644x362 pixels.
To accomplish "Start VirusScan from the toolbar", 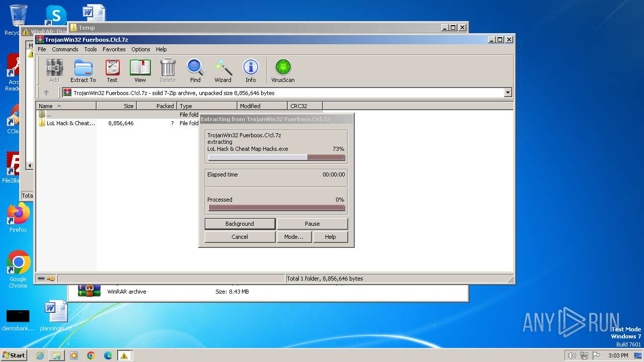I will pos(283,70).
